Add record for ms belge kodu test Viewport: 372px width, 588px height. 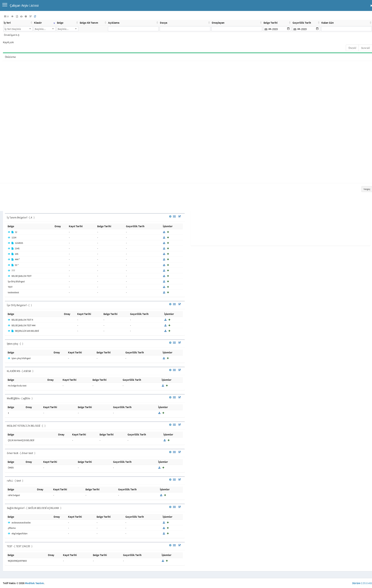[167, 386]
